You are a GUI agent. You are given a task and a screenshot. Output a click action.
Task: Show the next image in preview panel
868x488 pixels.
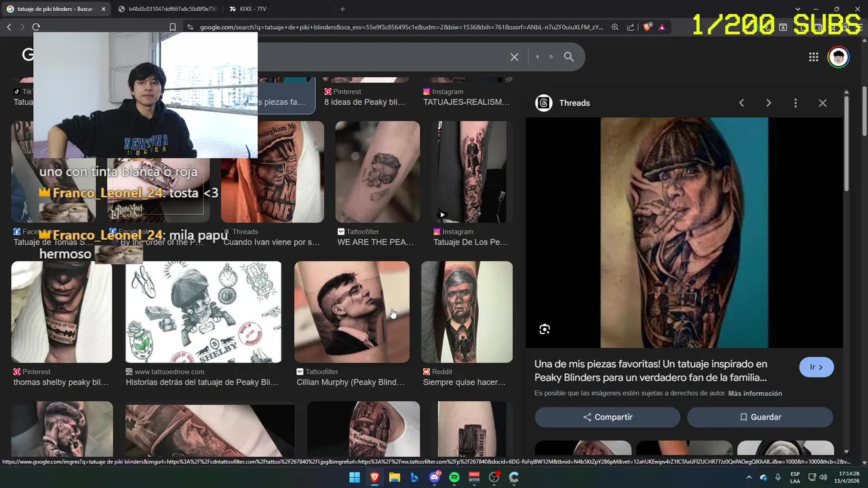768,103
